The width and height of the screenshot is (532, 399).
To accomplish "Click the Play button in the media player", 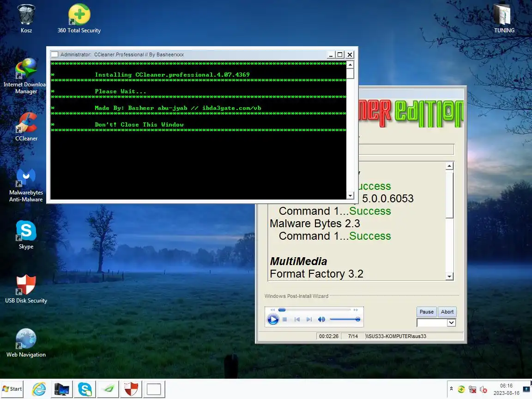I will [x=273, y=319].
